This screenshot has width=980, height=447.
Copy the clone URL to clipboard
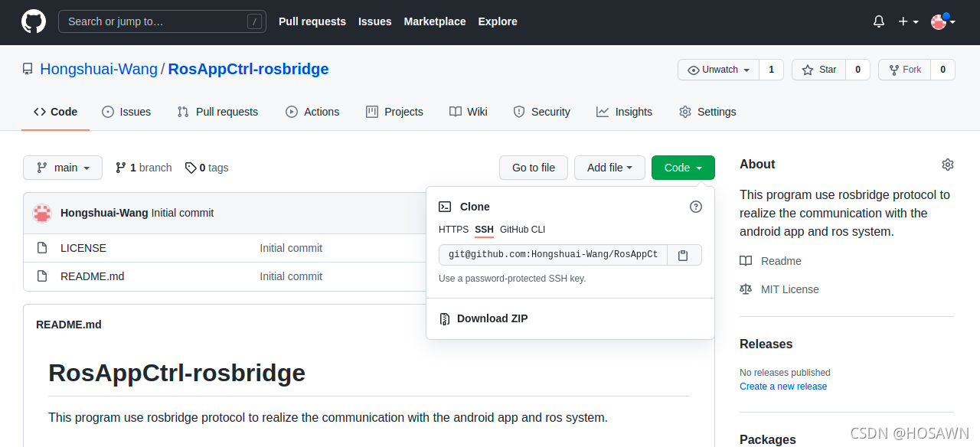tap(684, 255)
